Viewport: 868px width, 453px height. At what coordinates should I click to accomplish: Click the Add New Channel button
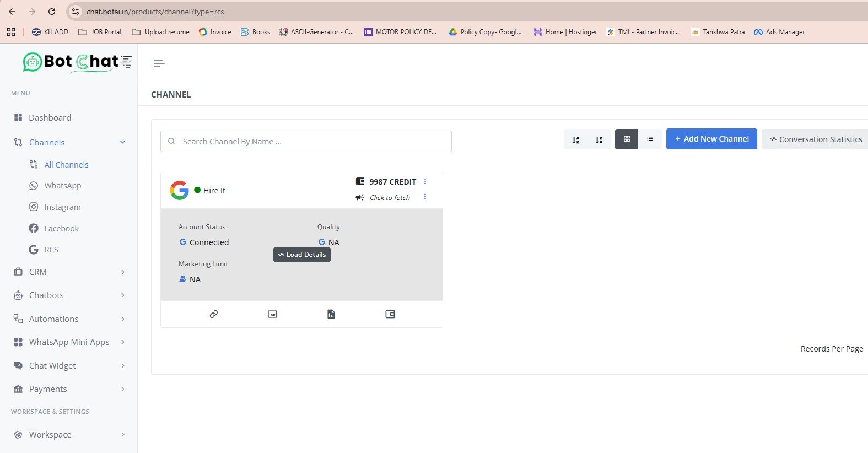711,139
